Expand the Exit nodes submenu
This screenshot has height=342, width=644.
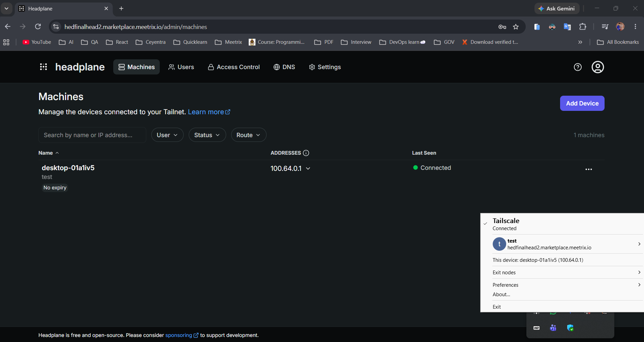click(x=562, y=272)
